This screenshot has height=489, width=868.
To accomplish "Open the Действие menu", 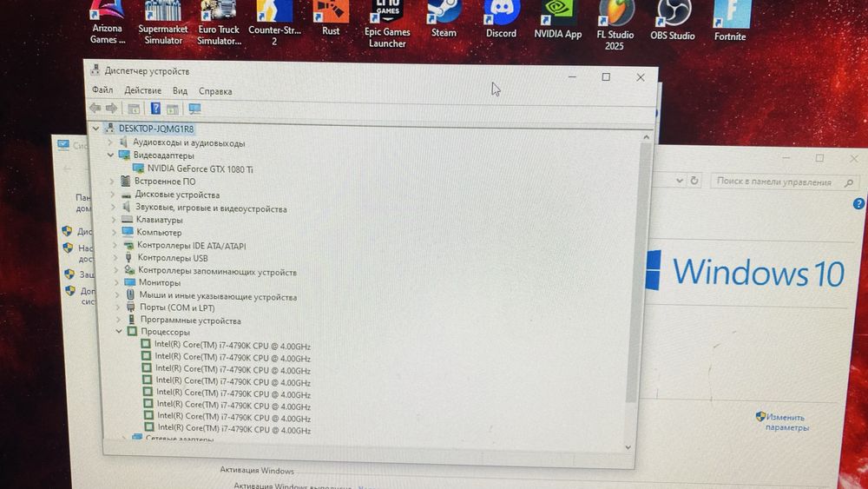I will (143, 90).
